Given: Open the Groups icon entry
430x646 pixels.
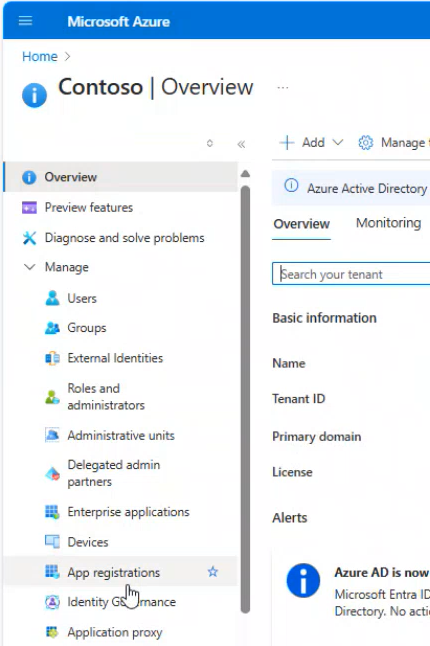Looking at the screenshot, I should pos(52,328).
